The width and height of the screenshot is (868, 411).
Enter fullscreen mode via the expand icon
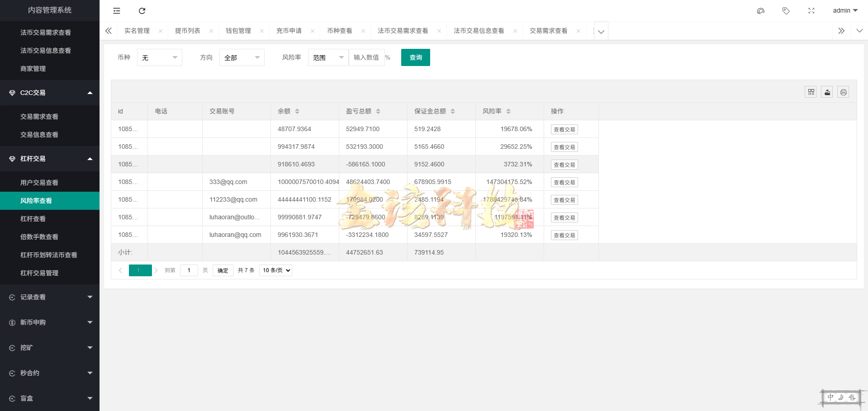(811, 10)
